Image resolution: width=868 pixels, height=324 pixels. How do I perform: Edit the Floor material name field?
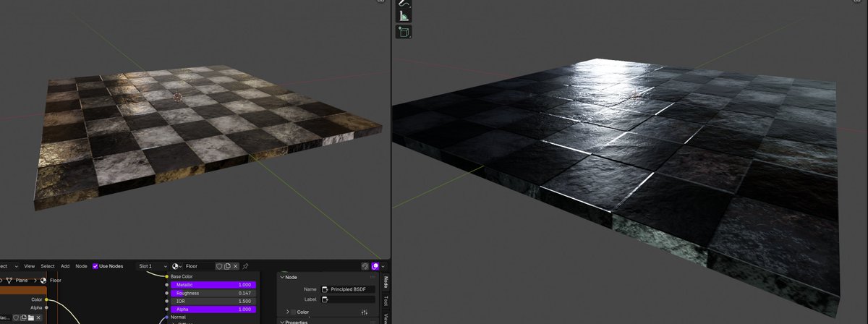click(199, 266)
